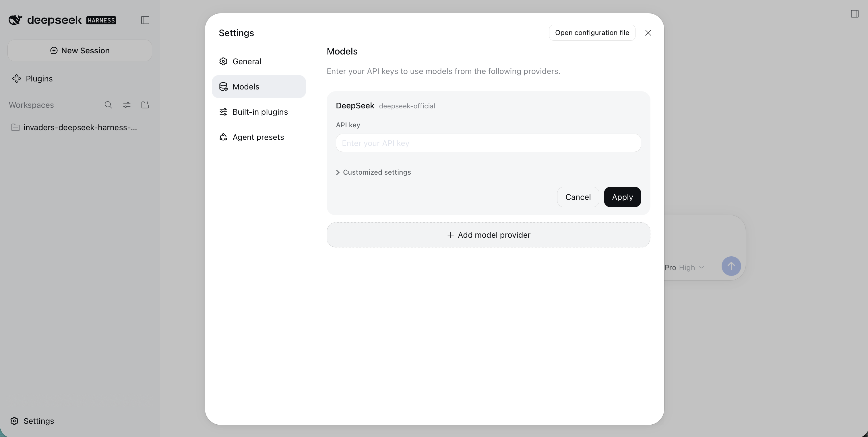This screenshot has height=437, width=868.
Task: Click the Cancel button
Action: pyautogui.click(x=578, y=197)
